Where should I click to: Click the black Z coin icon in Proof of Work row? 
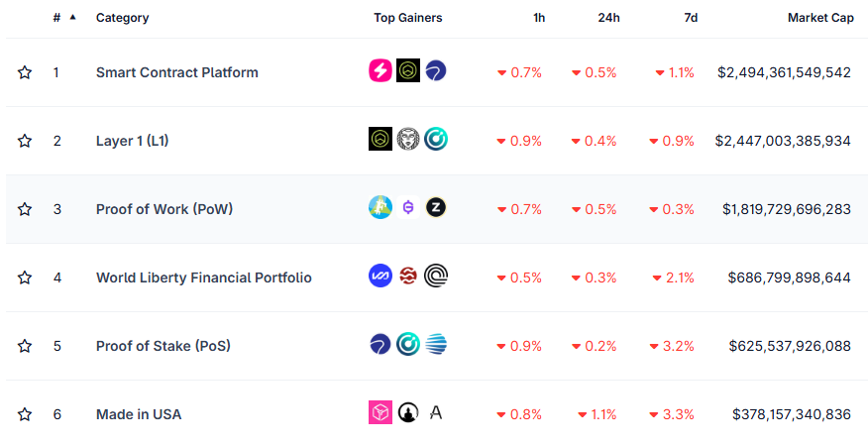436,207
